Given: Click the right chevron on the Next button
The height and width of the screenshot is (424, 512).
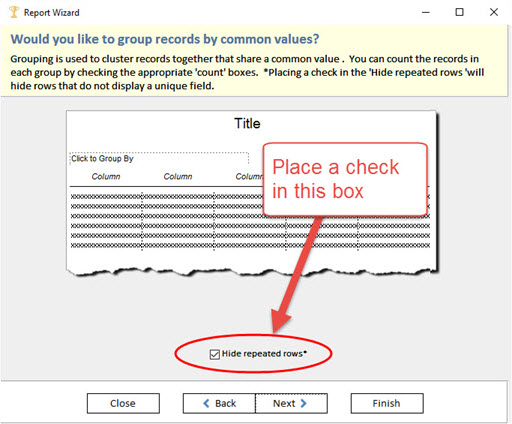Looking at the screenshot, I should [x=303, y=403].
